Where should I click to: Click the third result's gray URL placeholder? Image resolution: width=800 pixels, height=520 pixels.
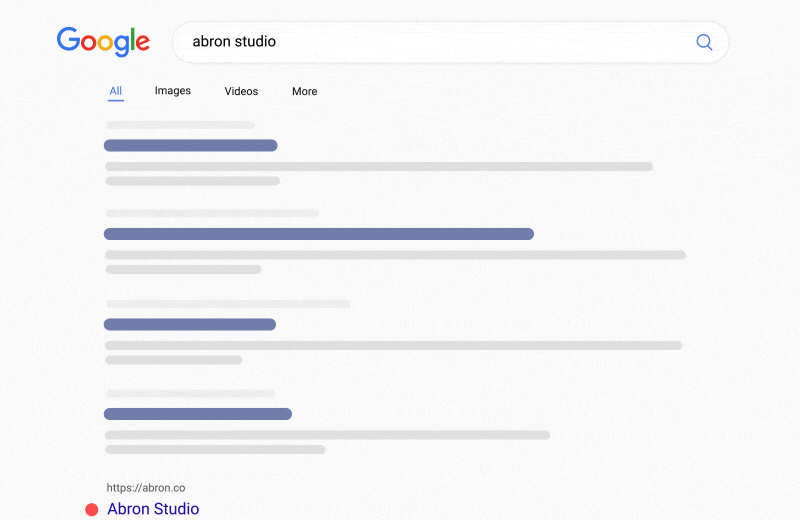click(x=228, y=303)
